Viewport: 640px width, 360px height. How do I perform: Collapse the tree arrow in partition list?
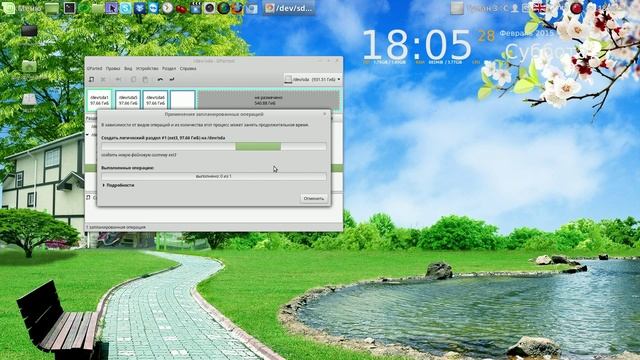pos(87,134)
